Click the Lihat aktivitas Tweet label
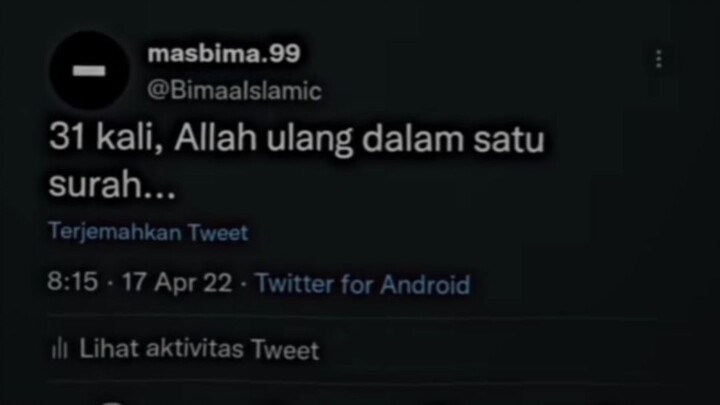This screenshot has height=405, width=720. pyautogui.click(x=199, y=349)
